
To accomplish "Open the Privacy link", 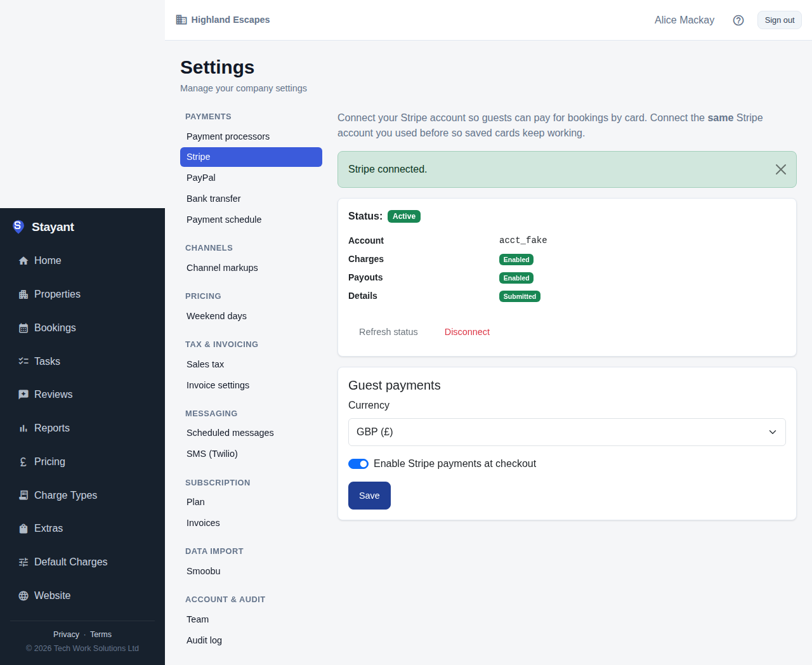I will click(x=66, y=635).
